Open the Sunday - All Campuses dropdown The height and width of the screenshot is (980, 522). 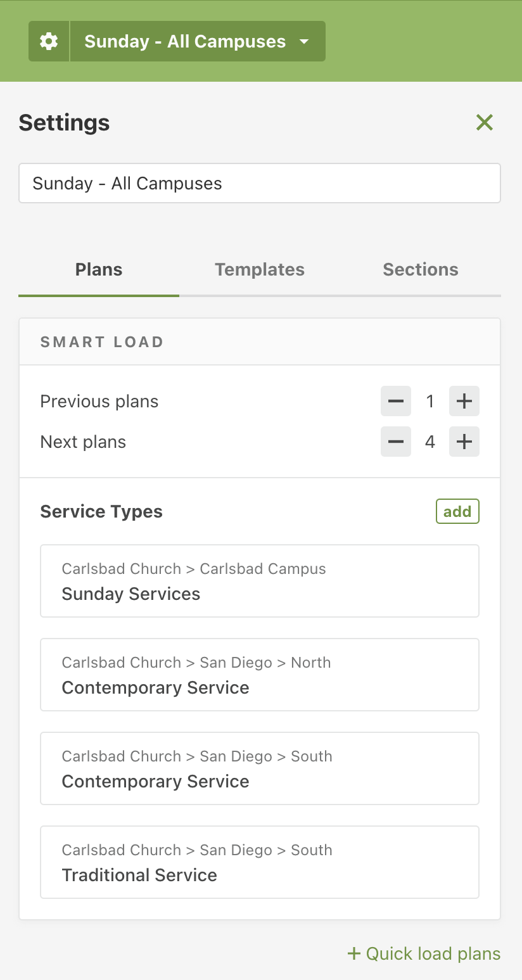tap(197, 41)
